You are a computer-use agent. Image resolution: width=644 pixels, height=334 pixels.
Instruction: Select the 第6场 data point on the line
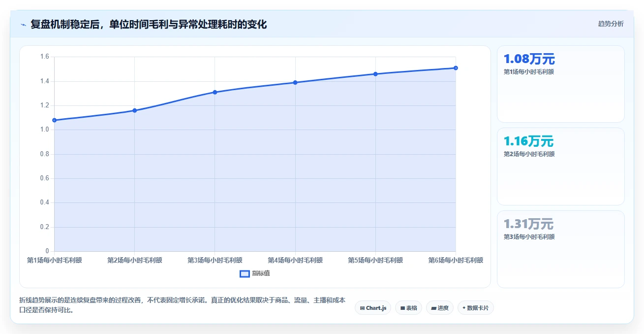point(456,68)
